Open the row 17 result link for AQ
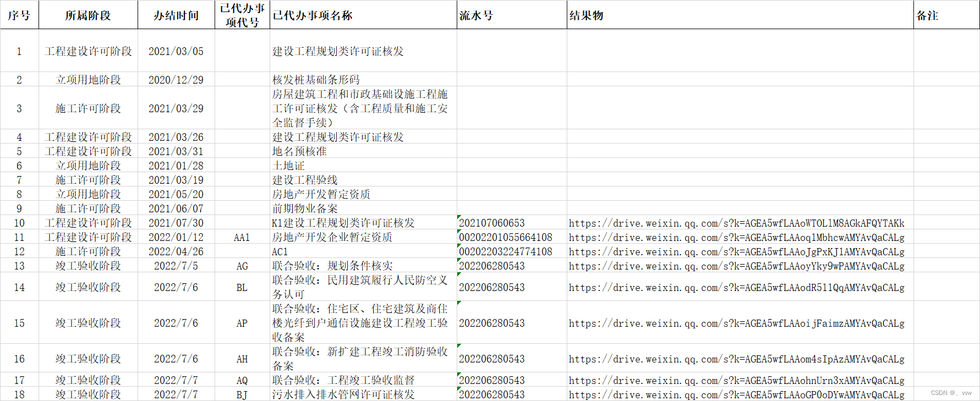Viewport: 980px width, 401px height. click(x=736, y=380)
